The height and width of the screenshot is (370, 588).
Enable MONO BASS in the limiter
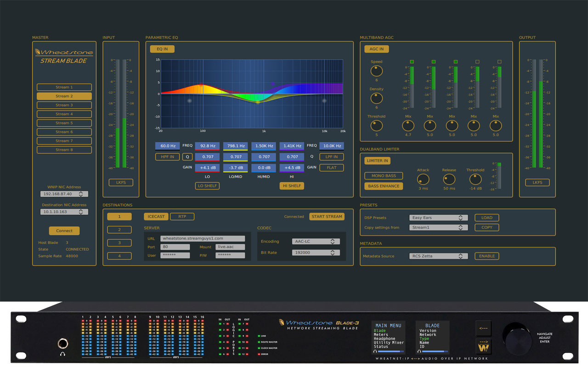[x=384, y=176]
